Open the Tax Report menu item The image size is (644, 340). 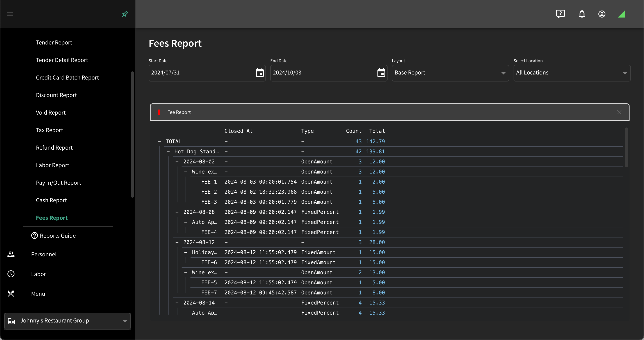[x=50, y=130]
